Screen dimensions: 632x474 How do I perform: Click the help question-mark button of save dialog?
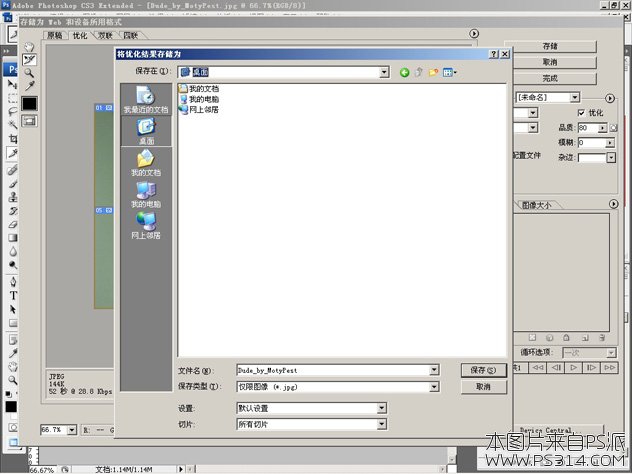coord(494,54)
